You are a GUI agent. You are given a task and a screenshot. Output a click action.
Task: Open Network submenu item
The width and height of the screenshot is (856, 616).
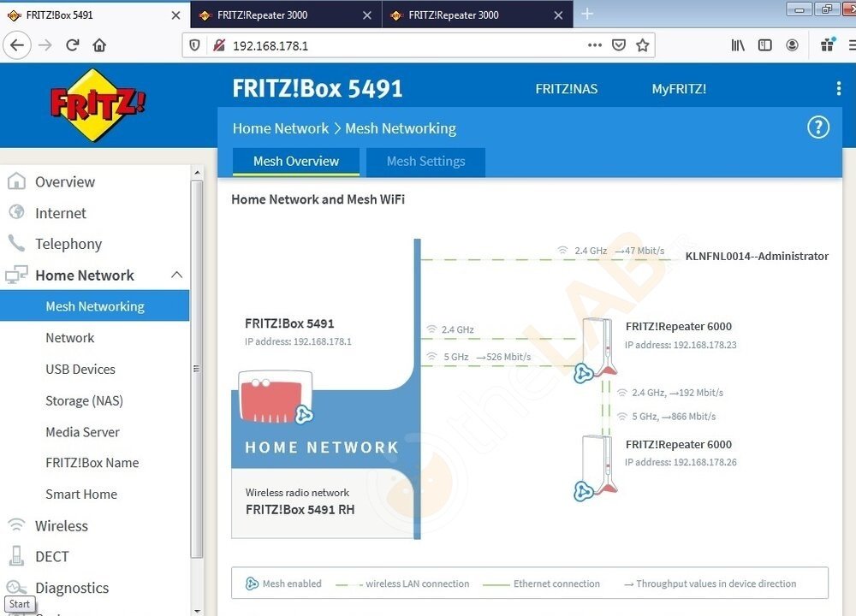tap(70, 338)
